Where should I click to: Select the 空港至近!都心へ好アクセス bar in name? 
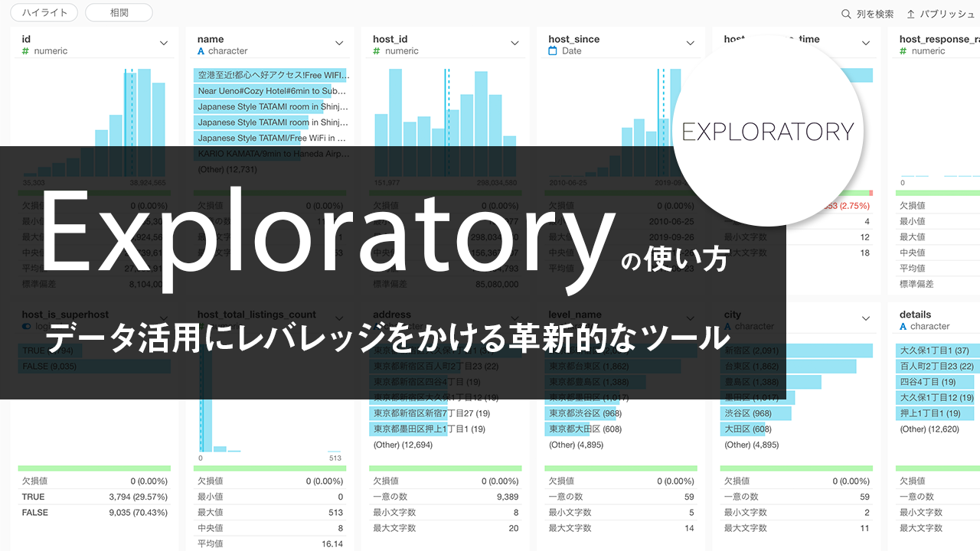point(271,75)
